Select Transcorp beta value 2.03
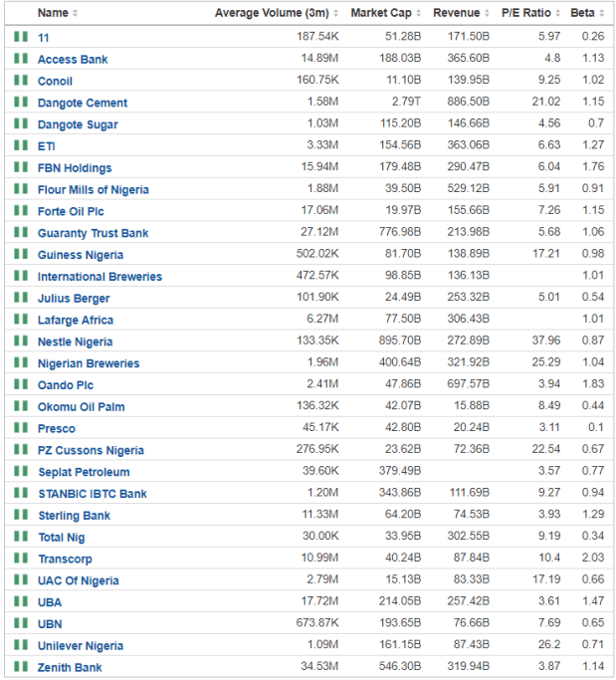The height and width of the screenshot is (680, 616). pyautogui.click(x=593, y=558)
